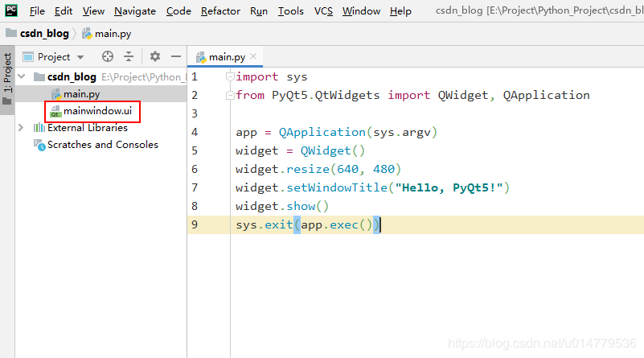
Task: Open Project panel settings gear
Action: pyautogui.click(x=155, y=56)
